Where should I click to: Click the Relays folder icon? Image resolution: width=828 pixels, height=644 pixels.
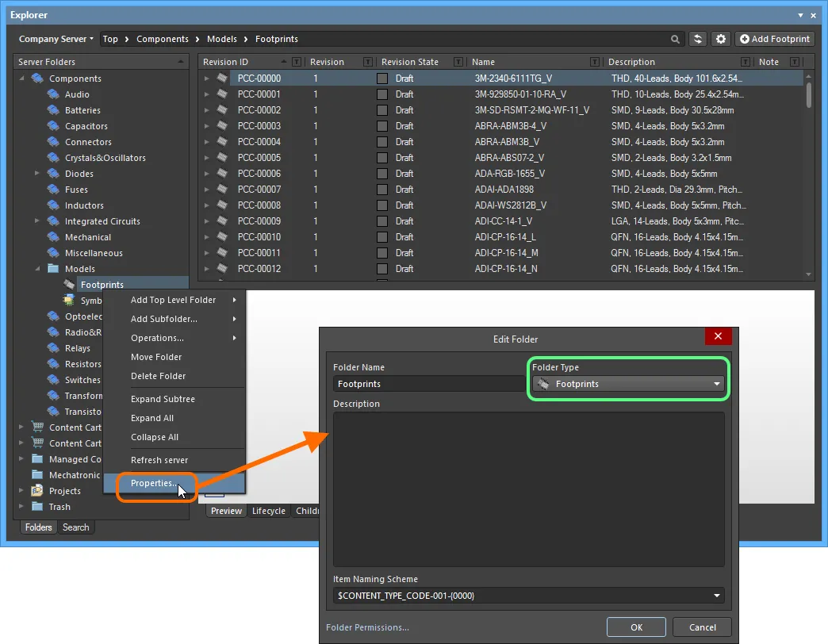(53, 348)
